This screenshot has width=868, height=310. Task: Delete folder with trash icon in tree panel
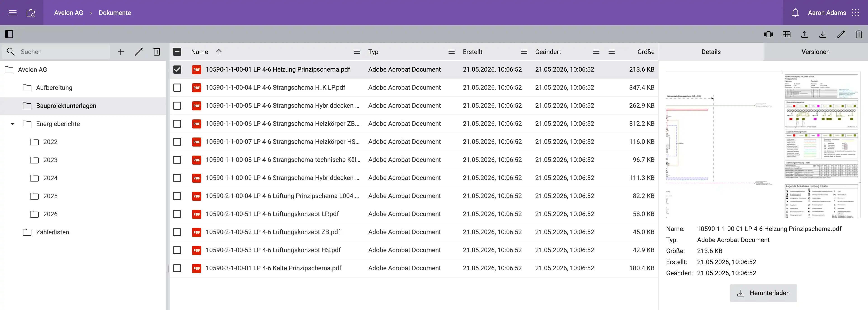click(157, 52)
